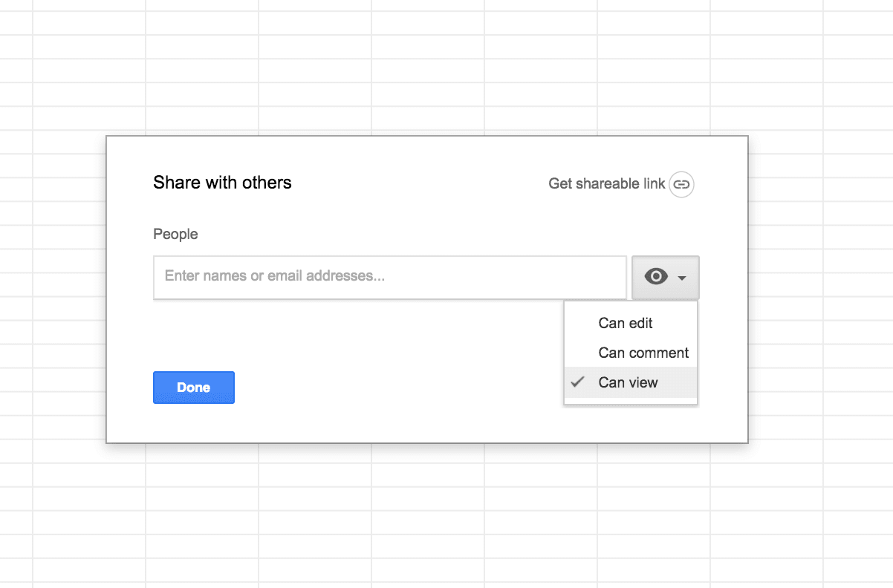Focus the names or email addresses field

(390, 278)
